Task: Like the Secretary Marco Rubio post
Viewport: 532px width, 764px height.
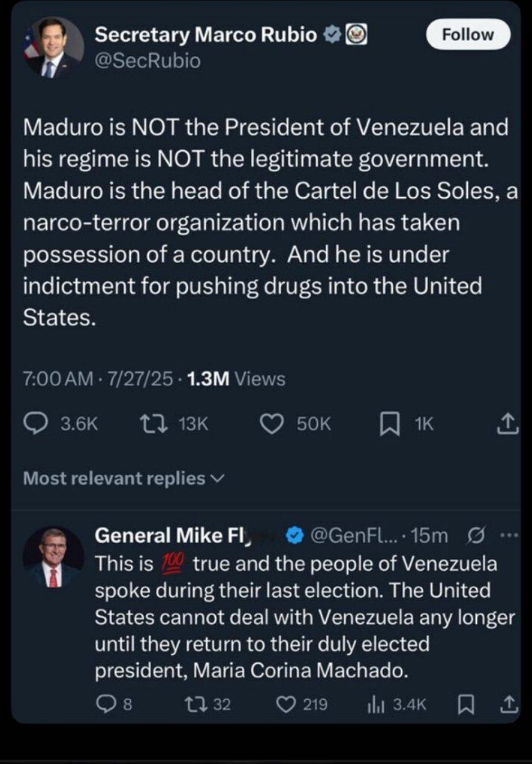Action: pyautogui.click(x=272, y=424)
